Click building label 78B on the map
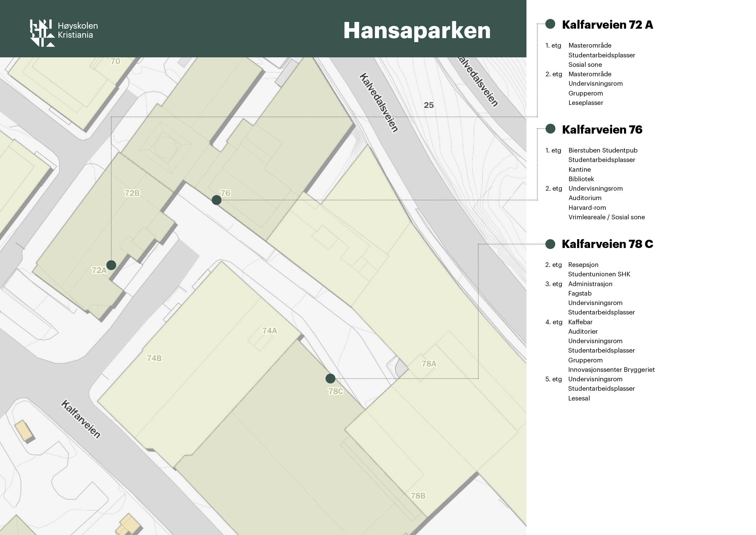Image resolution: width=756 pixels, height=535 pixels. [x=418, y=496]
